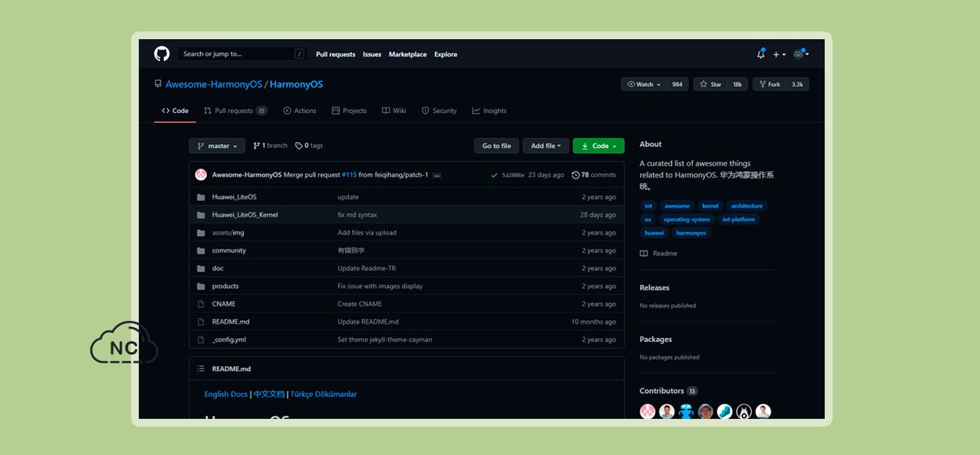
Task: Open the fix md syntax commit message
Action: coord(358,215)
